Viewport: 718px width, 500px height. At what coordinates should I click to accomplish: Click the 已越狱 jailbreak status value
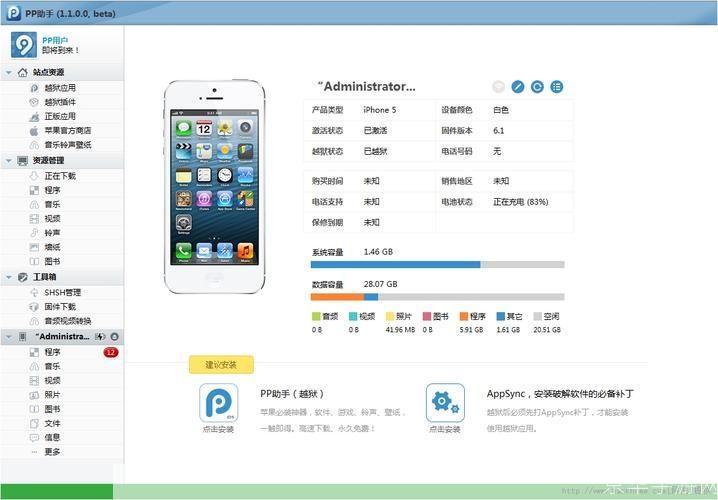(x=375, y=151)
